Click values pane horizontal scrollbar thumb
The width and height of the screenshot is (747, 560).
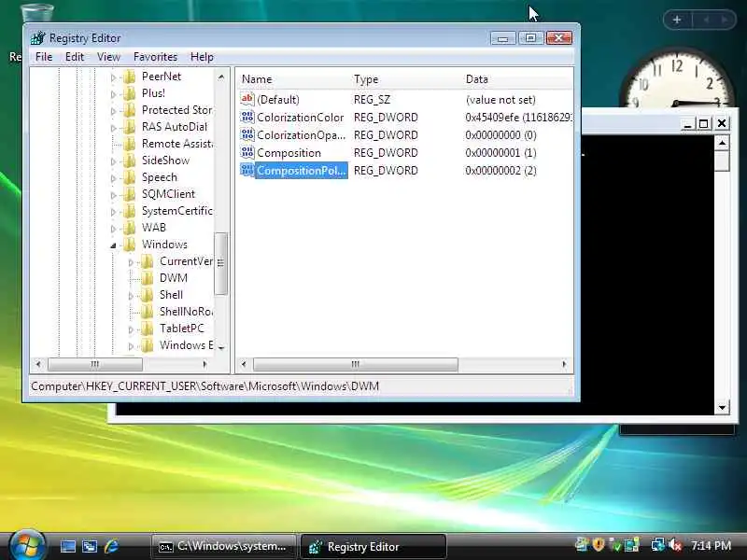(356, 364)
